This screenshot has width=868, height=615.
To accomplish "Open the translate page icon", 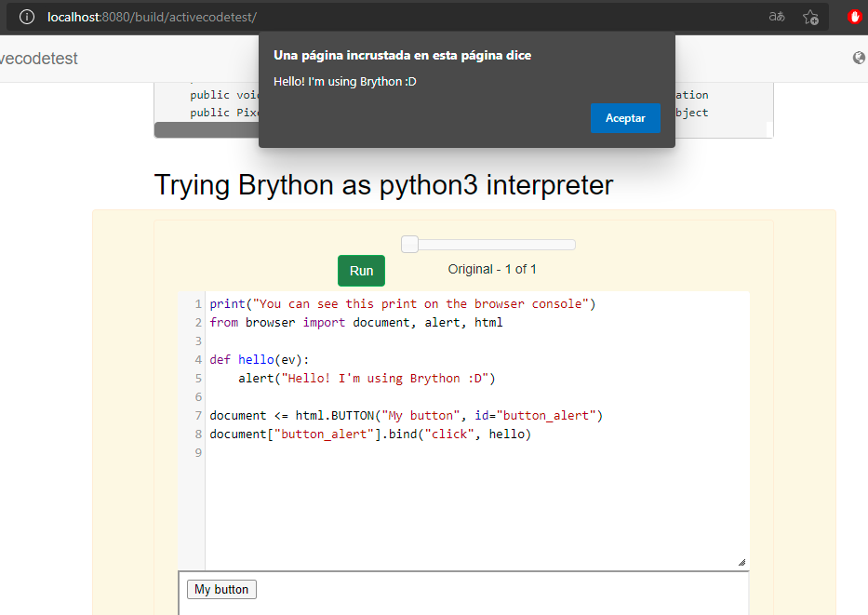I will pos(777,17).
